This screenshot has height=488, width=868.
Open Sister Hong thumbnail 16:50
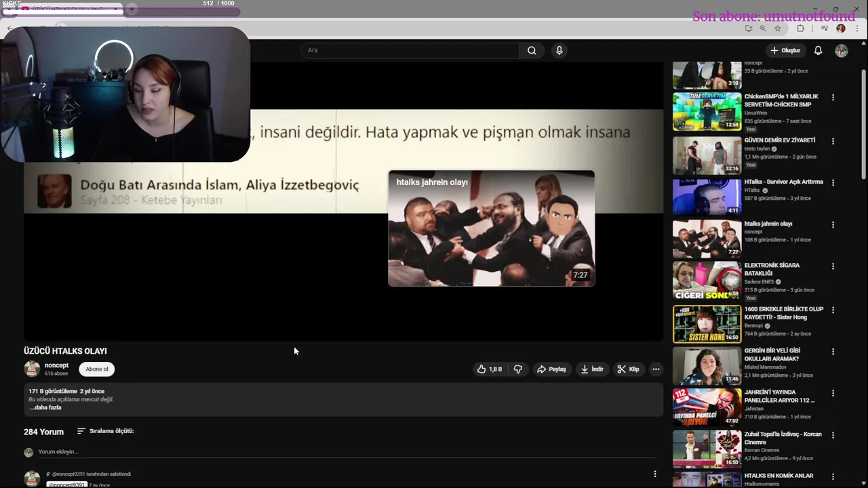(707, 324)
